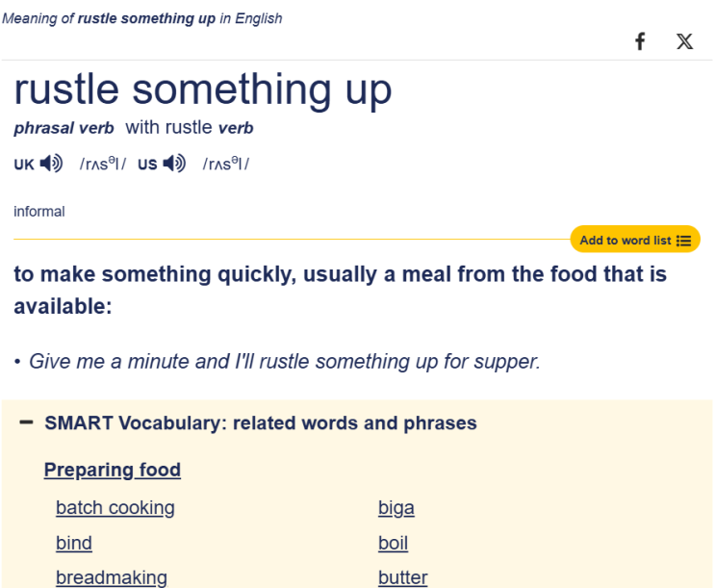Click the informal usage label
The height and width of the screenshot is (588, 715).
[39, 211]
